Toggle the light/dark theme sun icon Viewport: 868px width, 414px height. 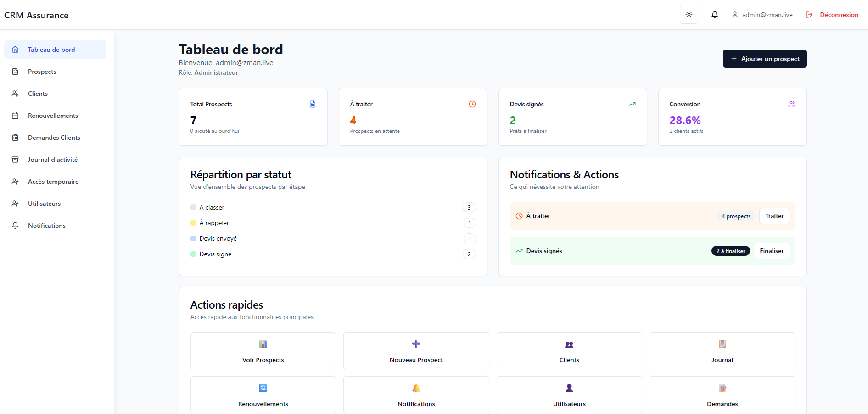(689, 15)
